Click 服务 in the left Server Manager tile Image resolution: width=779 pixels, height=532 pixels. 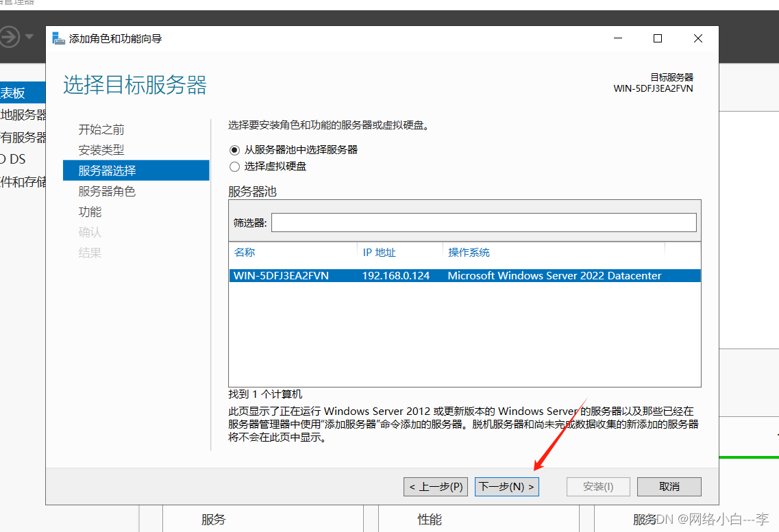pos(214,520)
